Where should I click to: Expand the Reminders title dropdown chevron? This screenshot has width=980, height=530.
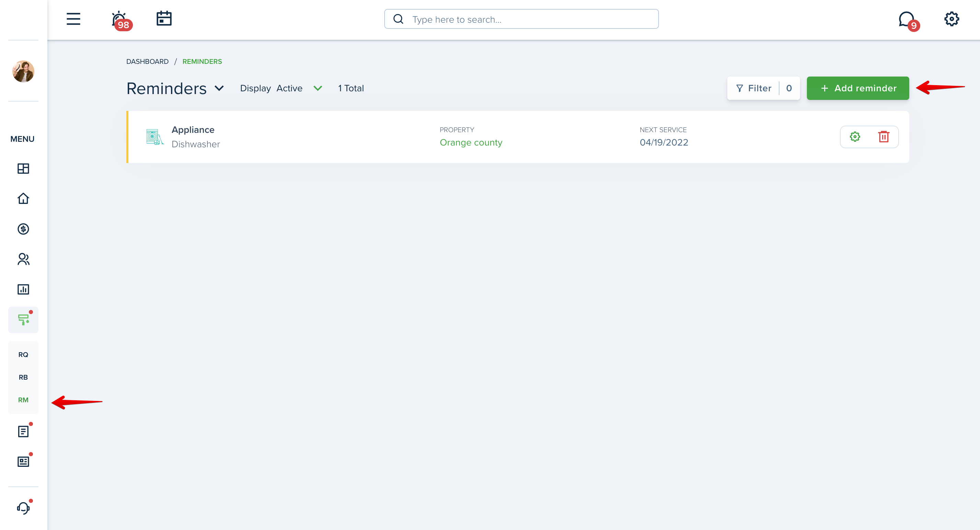pyautogui.click(x=219, y=88)
